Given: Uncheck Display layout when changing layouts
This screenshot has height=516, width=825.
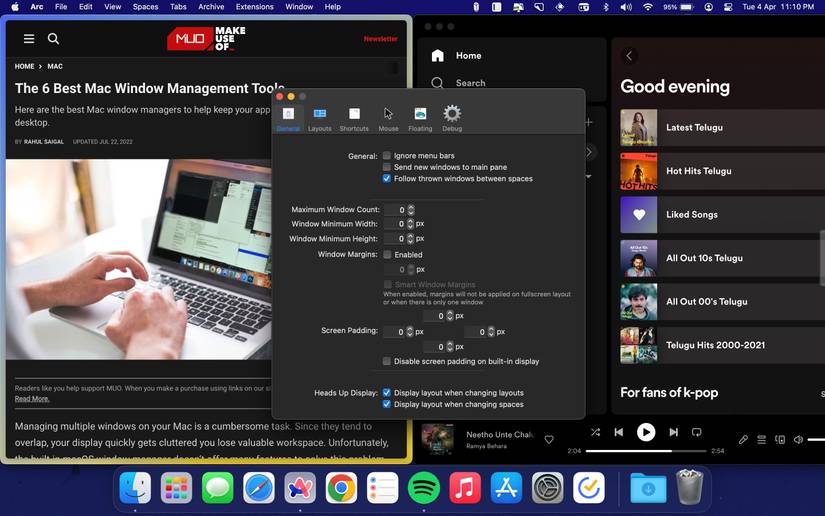Looking at the screenshot, I should 387,393.
